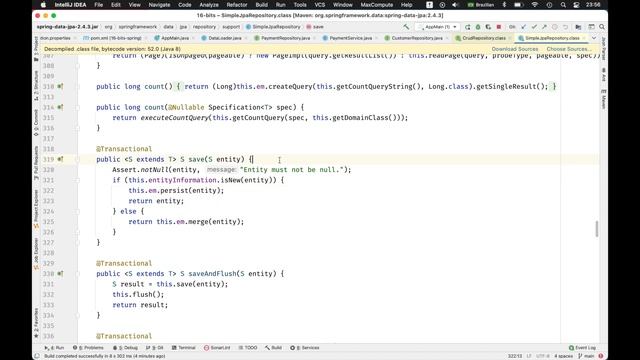Viewport: 640px width, 360px height.
Task: Click the main git branch widget
Action: 586,356
